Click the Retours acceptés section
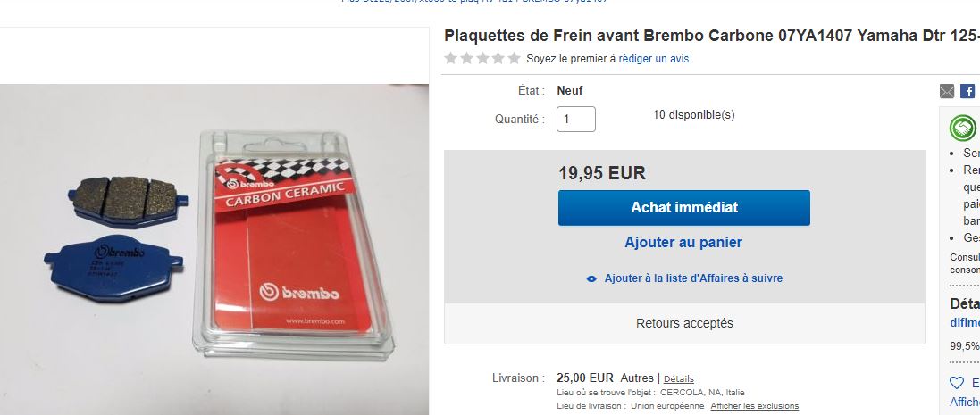Screen dimensions: 980x415 point(684,323)
